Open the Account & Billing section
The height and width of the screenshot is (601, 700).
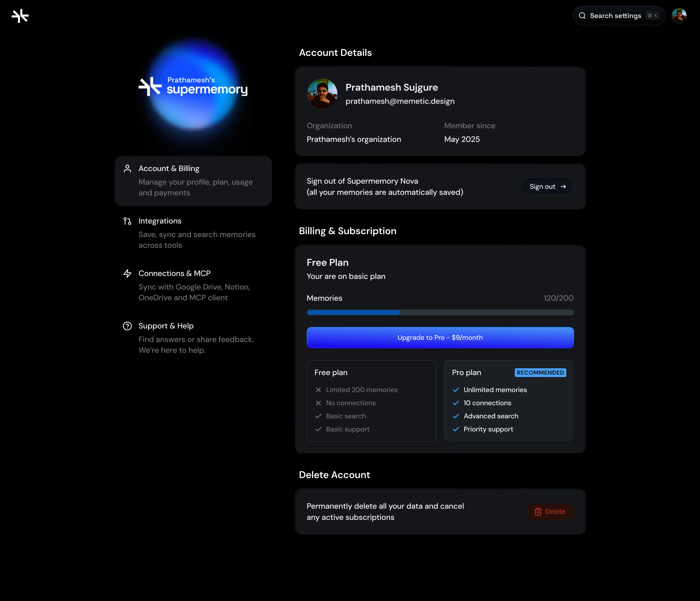[x=193, y=181]
